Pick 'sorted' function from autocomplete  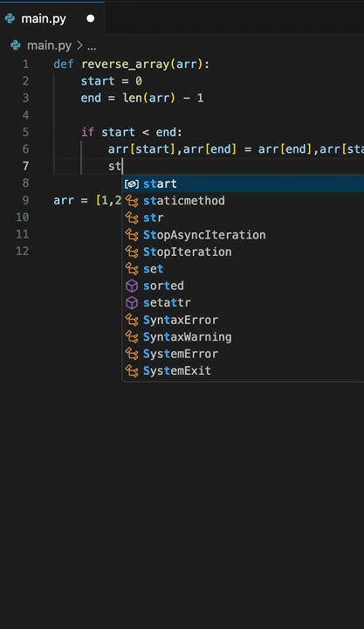(243, 286)
